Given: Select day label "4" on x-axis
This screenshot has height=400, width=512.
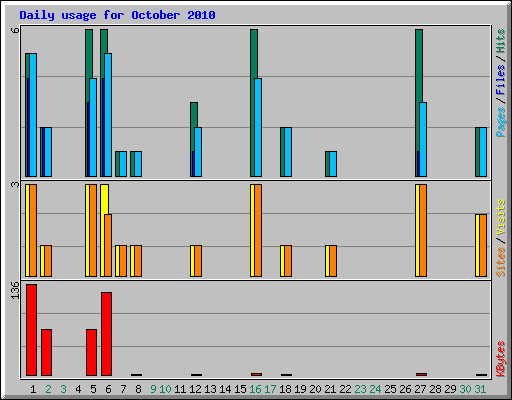Looking at the screenshot, I should click(x=78, y=389).
